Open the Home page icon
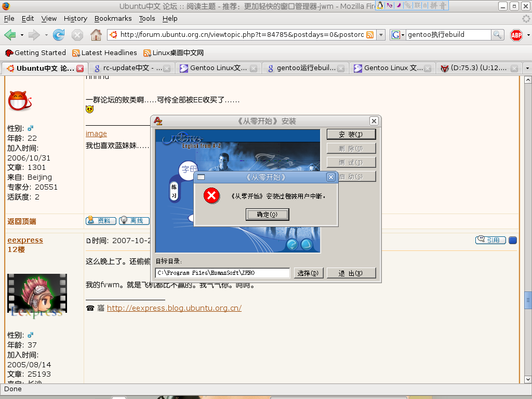This screenshot has height=399, width=532. tap(96, 35)
